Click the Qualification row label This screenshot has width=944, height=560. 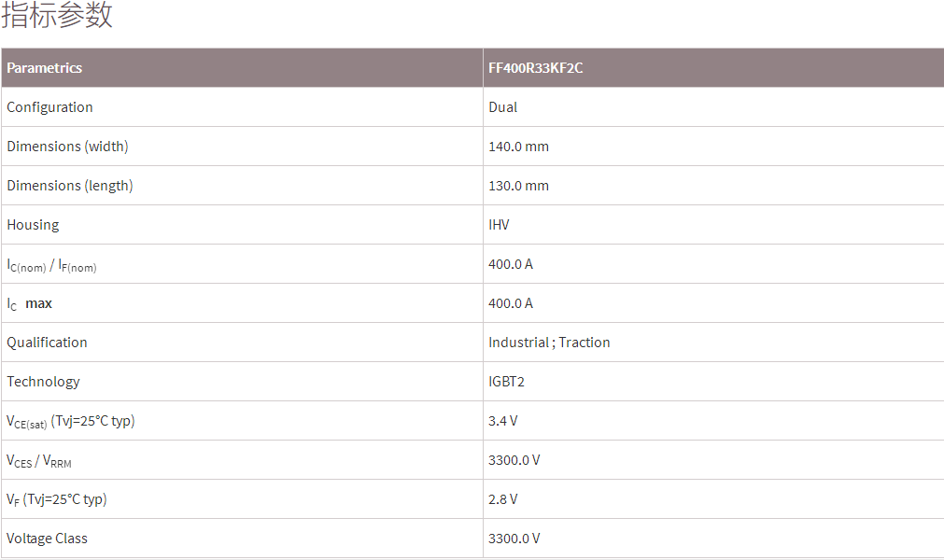47,343
